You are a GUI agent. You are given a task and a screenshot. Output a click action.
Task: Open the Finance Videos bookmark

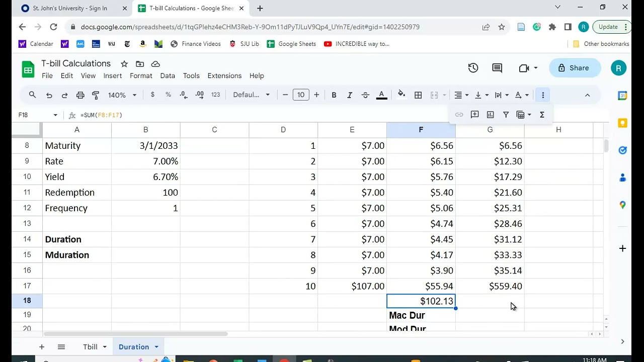196,44
